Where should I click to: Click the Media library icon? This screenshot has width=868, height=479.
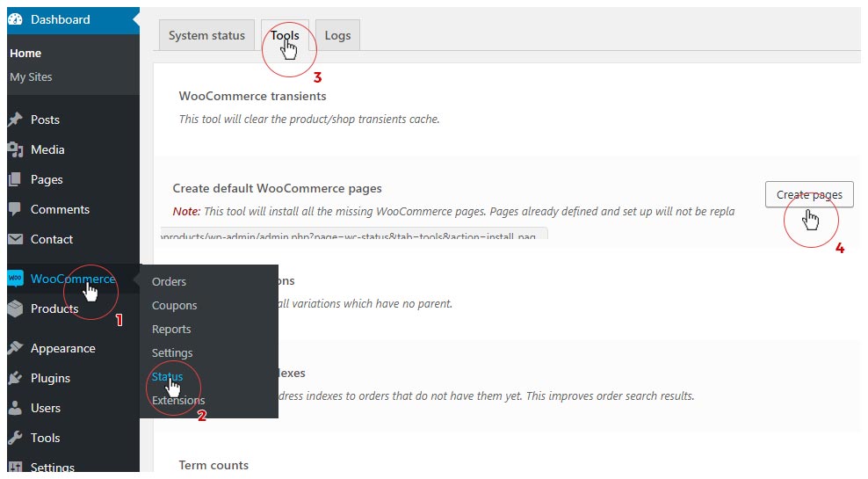[15, 149]
